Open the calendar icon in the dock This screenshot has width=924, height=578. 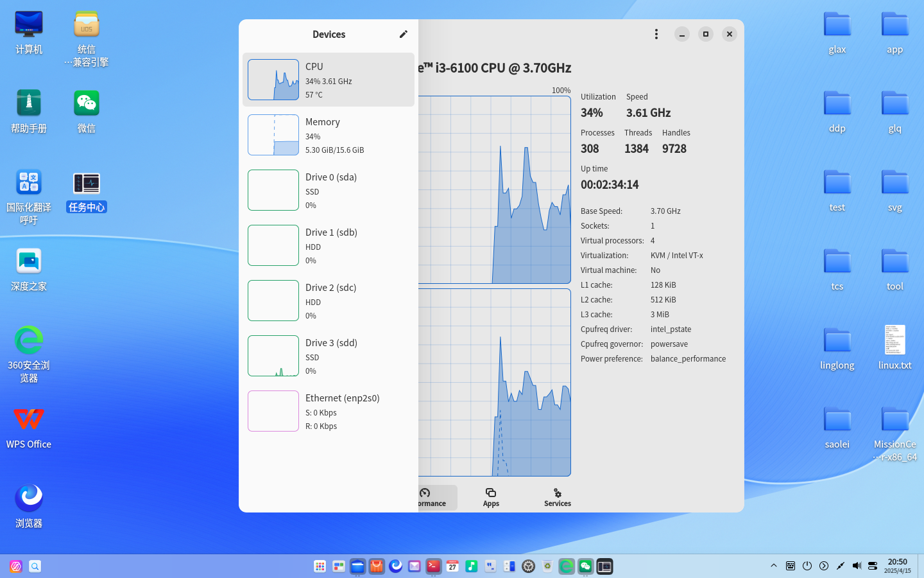click(x=452, y=566)
